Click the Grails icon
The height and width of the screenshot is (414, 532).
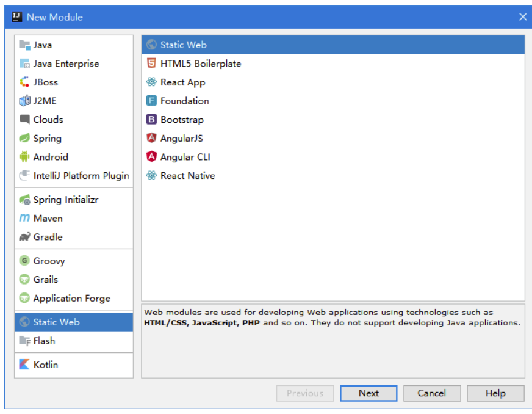(x=24, y=280)
